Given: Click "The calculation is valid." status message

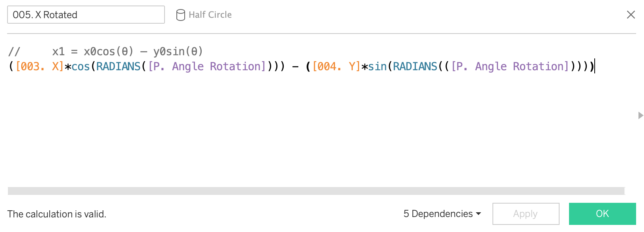Looking at the screenshot, I should (57, 214).
